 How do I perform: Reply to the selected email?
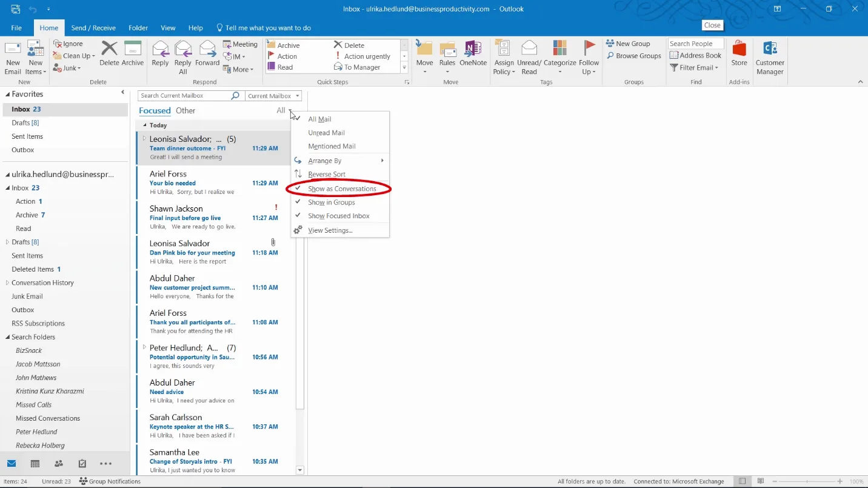pyautogui.click(x=160, y=53)
